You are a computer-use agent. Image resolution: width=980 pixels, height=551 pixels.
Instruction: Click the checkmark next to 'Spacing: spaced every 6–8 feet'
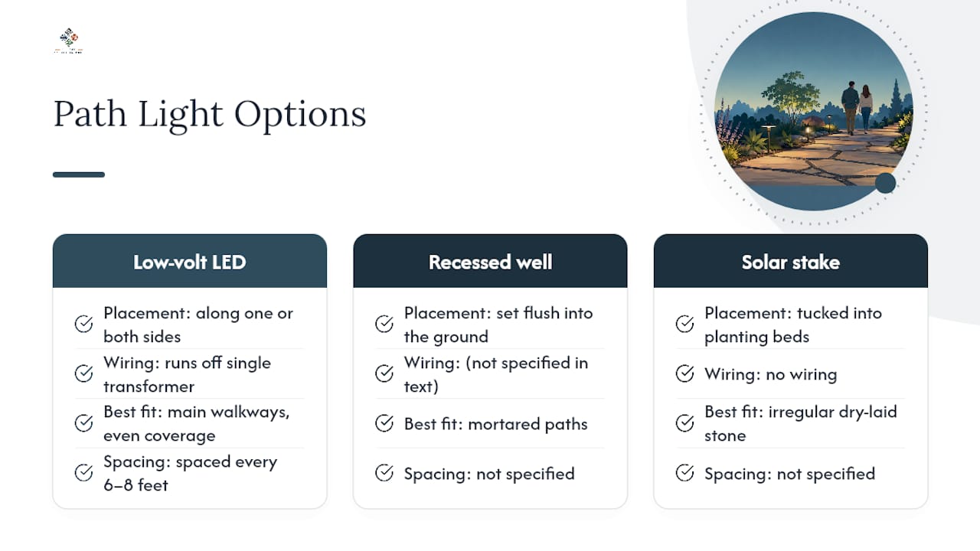click(83, 473)
